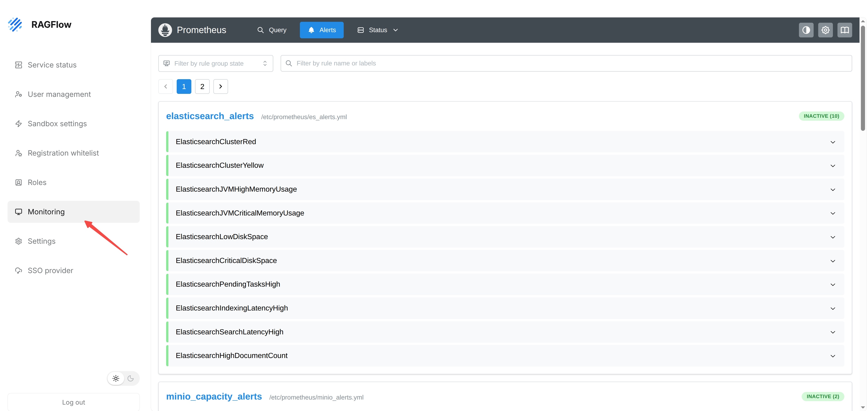Screen dimensions: 868x411
Task: Click the Prometheus title text
Action: (x=201, y=30)
